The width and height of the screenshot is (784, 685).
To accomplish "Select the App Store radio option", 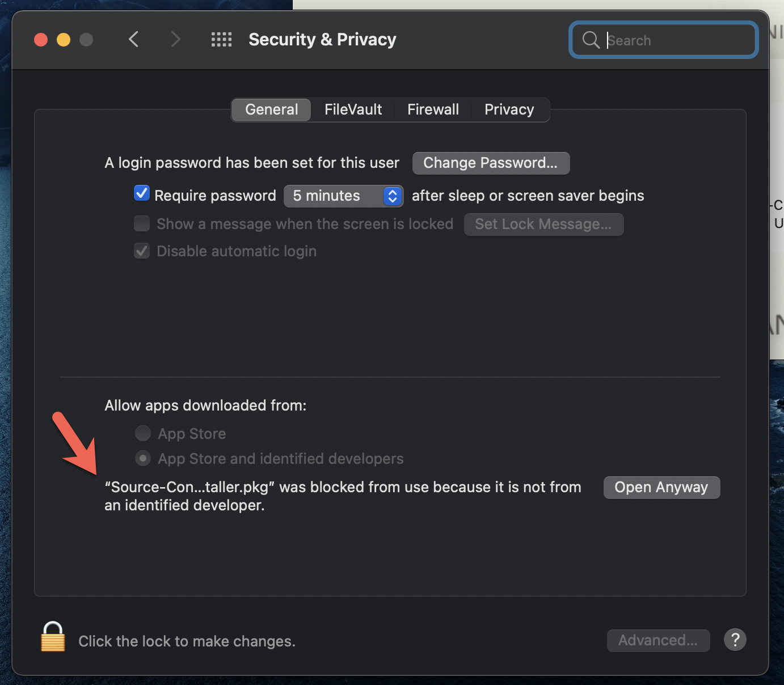I will pyautogui.click(x=143, y=434).
